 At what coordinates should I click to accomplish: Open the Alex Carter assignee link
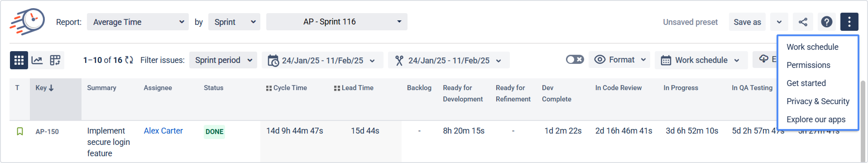(x=163, y=131)
